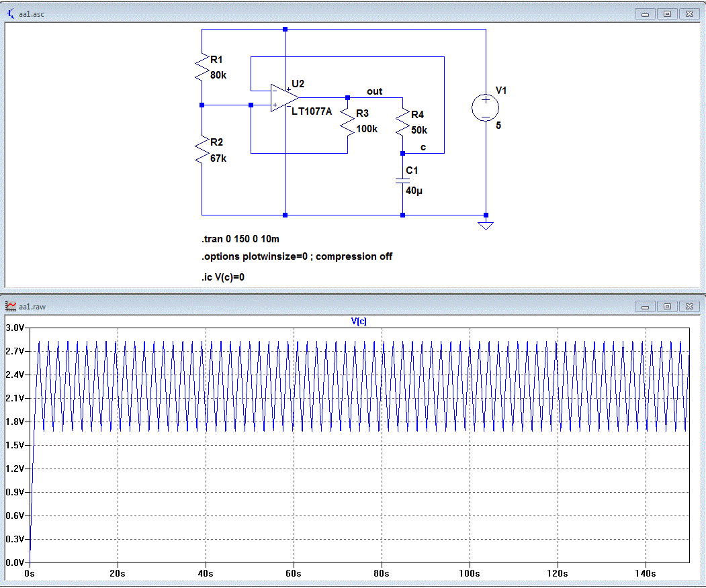
Task: Maximize the aa1.asc schematic window
Action: pyautogui.click(x=667, y=13)
